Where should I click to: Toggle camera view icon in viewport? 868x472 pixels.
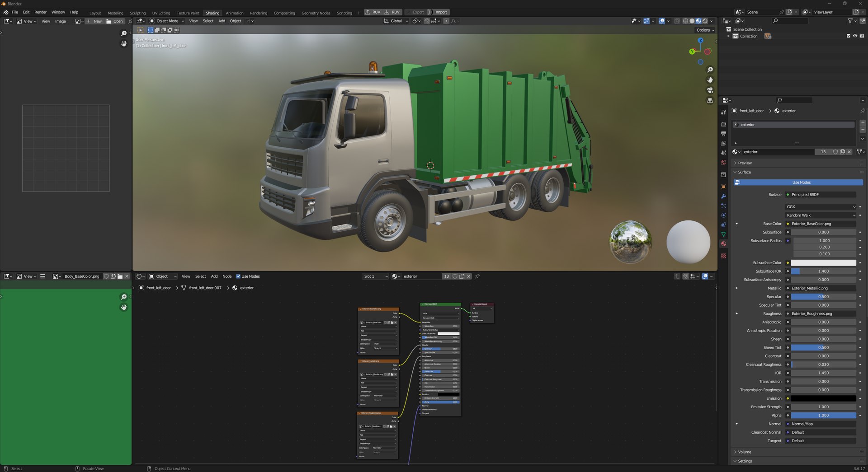point(710,90)
